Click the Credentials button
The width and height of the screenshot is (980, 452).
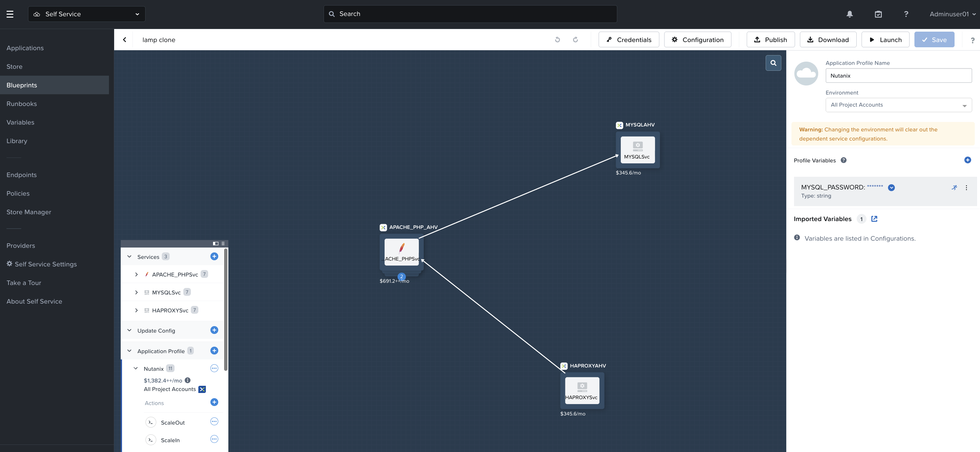tap(628, 39)
